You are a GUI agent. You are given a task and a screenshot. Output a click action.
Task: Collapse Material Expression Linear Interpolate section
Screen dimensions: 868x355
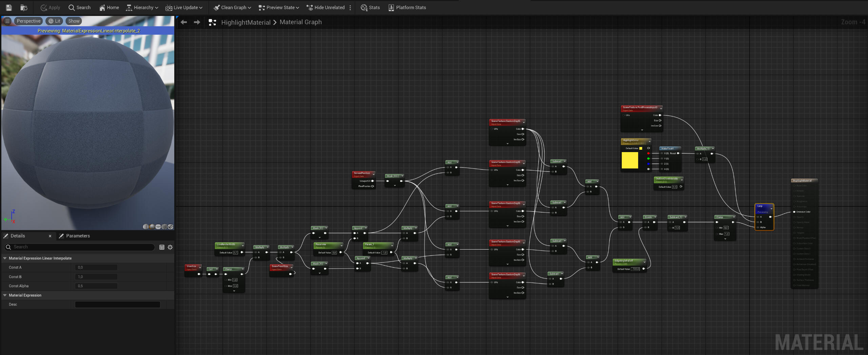tap(5, 258)
